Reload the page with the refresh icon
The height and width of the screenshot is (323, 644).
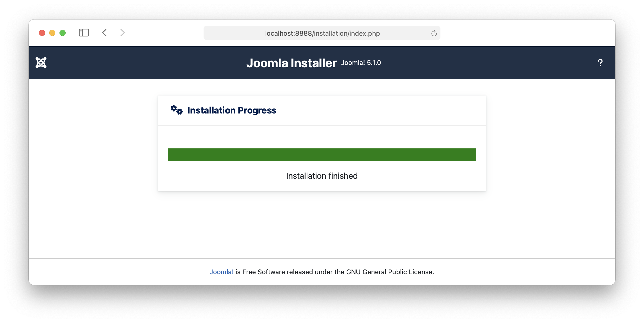(434, 33)
